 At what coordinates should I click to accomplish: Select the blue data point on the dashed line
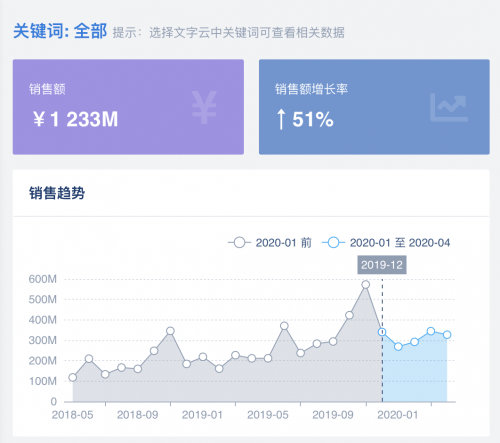(x=382, y=332)
